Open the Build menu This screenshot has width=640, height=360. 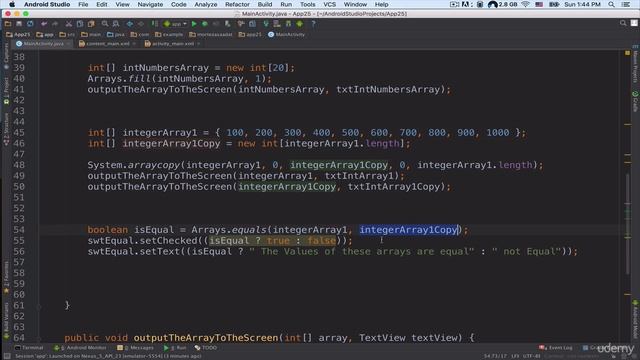click(x=265, y=4)
